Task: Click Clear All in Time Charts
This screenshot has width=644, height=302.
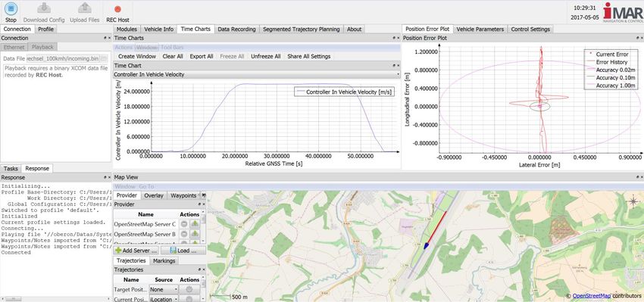Action: [x=173, y=56]
